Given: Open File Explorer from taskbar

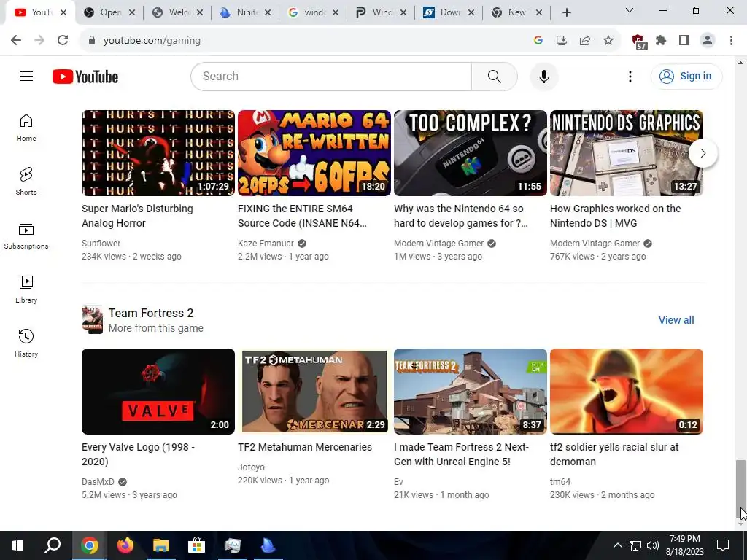Looking at the screenshot, I should coord(161,545).
